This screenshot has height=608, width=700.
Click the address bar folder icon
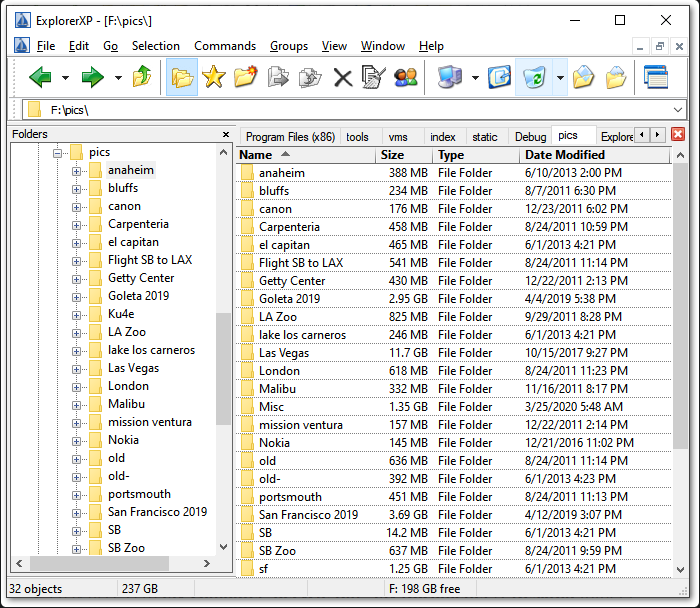point(34,110)
